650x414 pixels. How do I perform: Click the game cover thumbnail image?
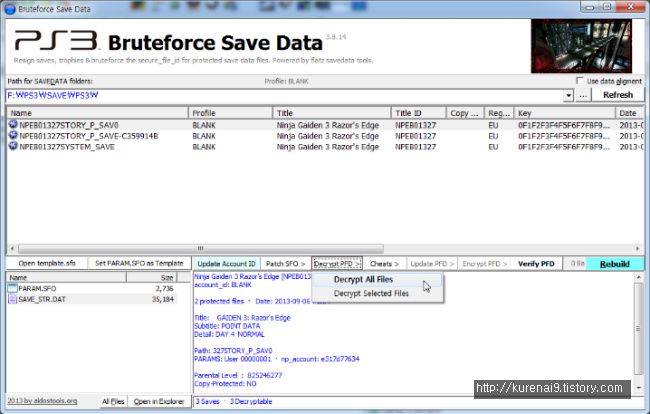[x=581, y=46]
